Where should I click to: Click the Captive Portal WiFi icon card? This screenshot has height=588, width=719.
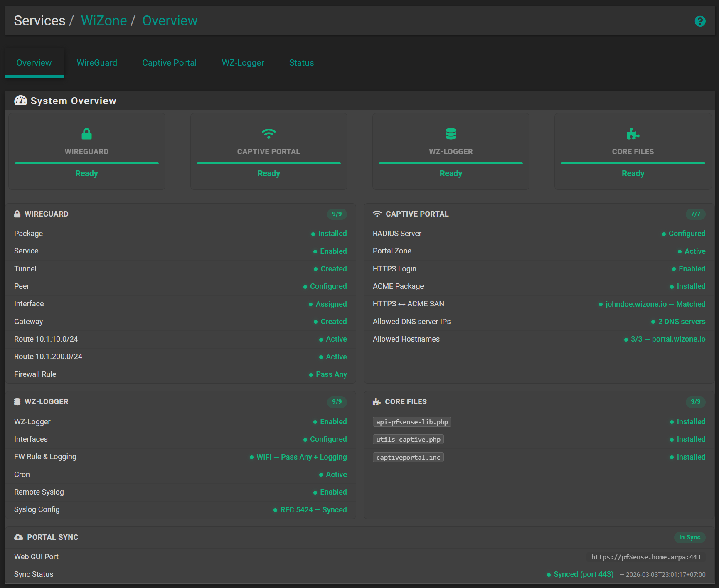[x=268, y=134]
